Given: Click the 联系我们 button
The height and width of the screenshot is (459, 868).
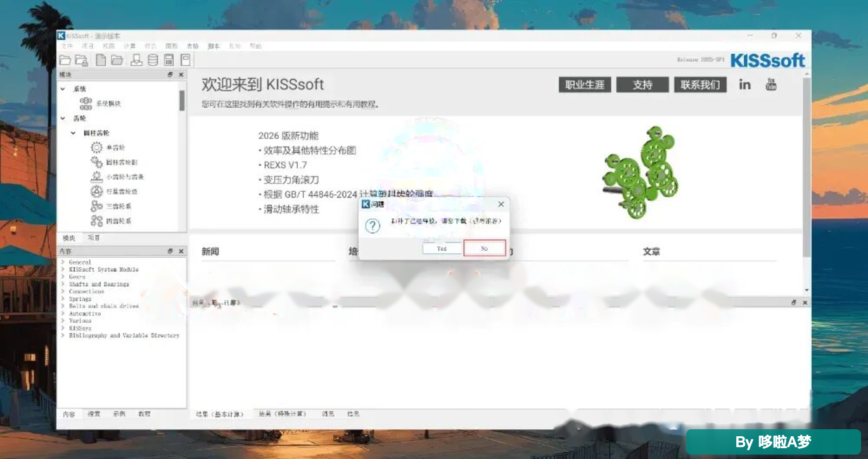Looking at the screenshot, I should [700, 85].
